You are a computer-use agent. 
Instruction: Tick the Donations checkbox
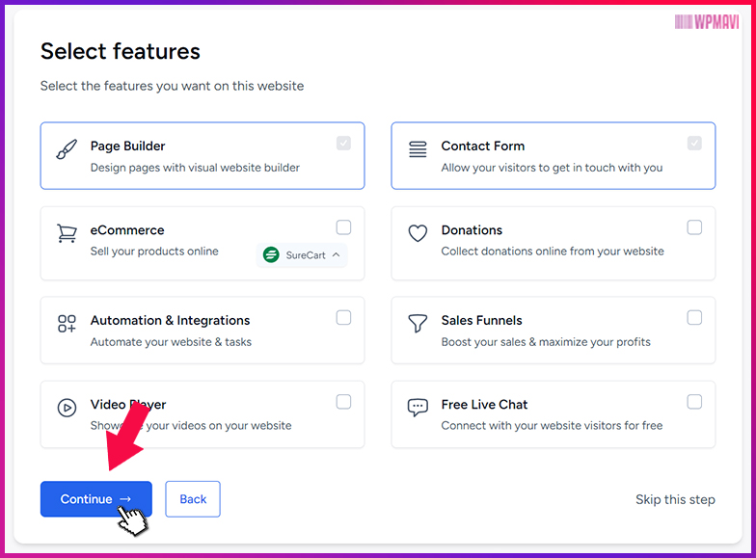click(694, 227)
